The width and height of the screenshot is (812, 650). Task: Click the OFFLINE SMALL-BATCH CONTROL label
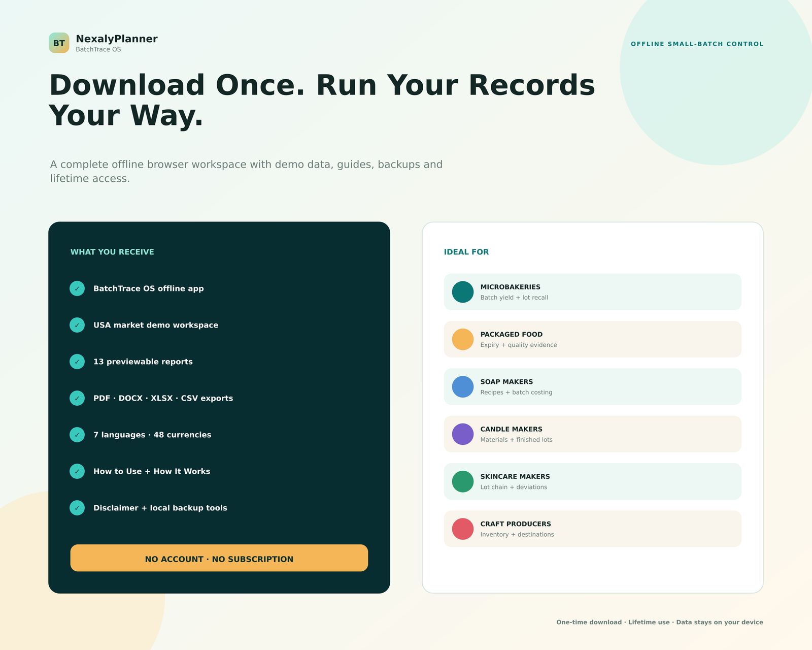point(697,44)
